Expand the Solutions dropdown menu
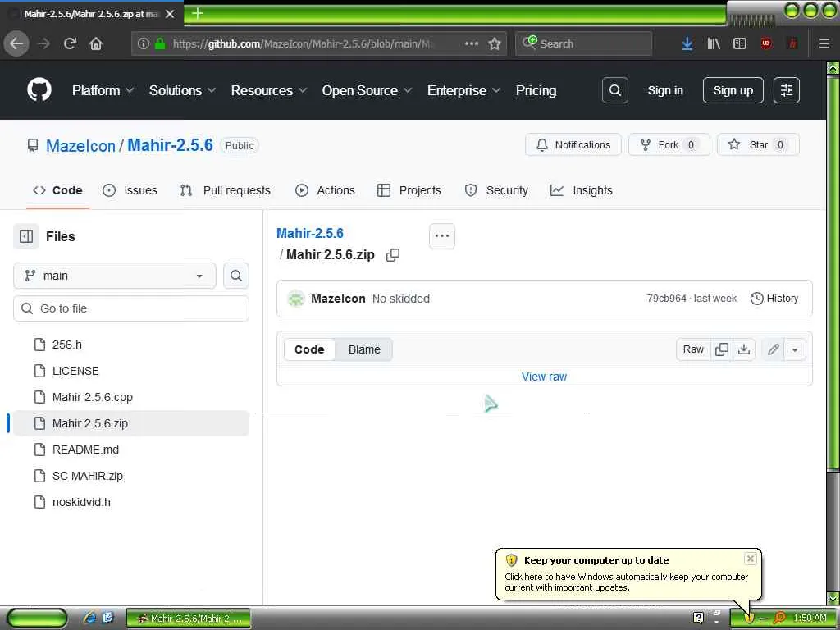The width and height of the screenshot is (840, 630). click(182, 90)
